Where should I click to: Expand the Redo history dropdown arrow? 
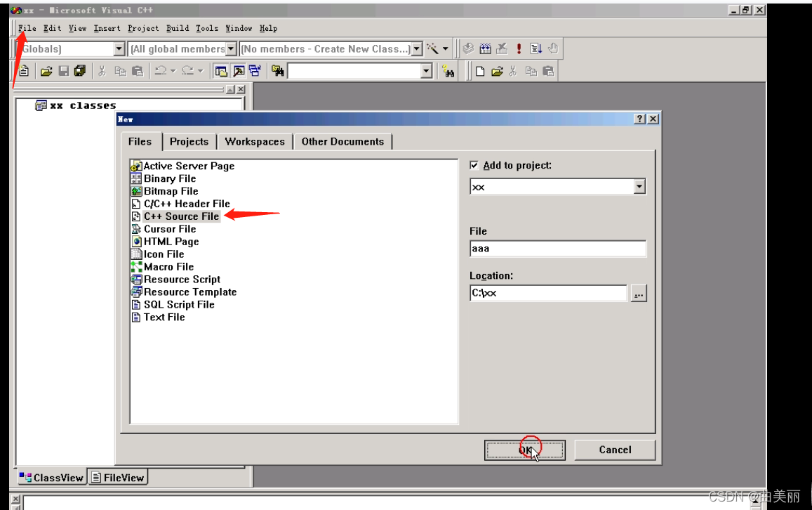201,71
